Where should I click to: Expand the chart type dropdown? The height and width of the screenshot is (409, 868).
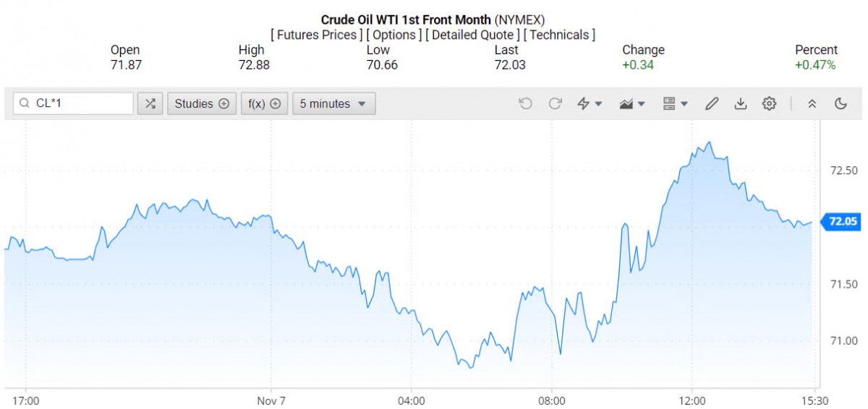point(633,103)
